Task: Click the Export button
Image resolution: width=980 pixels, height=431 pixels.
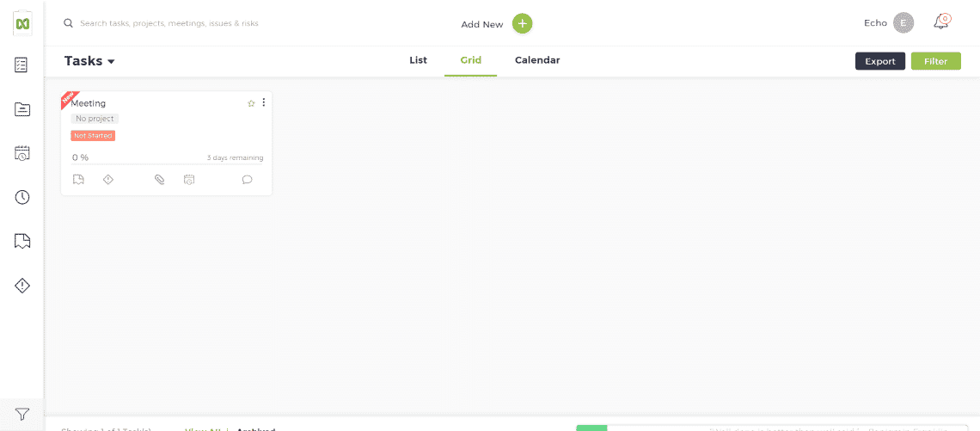Action: (x=880, y=61)
